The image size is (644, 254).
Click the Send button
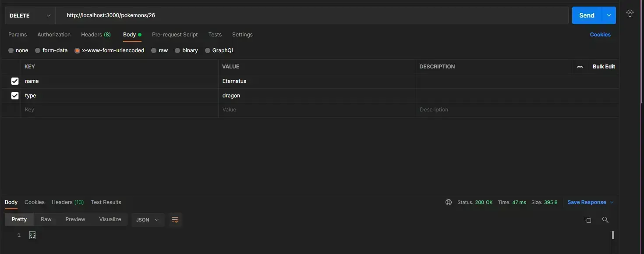(587, 15)
